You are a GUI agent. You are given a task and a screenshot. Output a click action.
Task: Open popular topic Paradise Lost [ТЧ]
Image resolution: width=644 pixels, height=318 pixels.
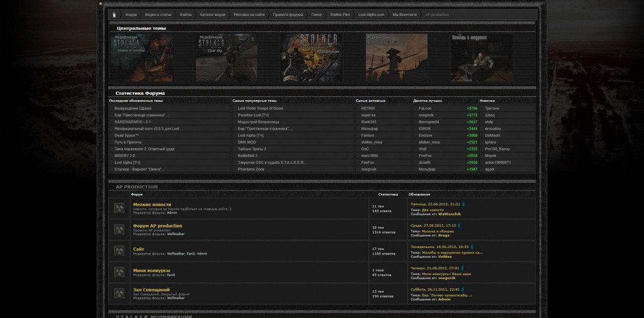click(253, 115)
